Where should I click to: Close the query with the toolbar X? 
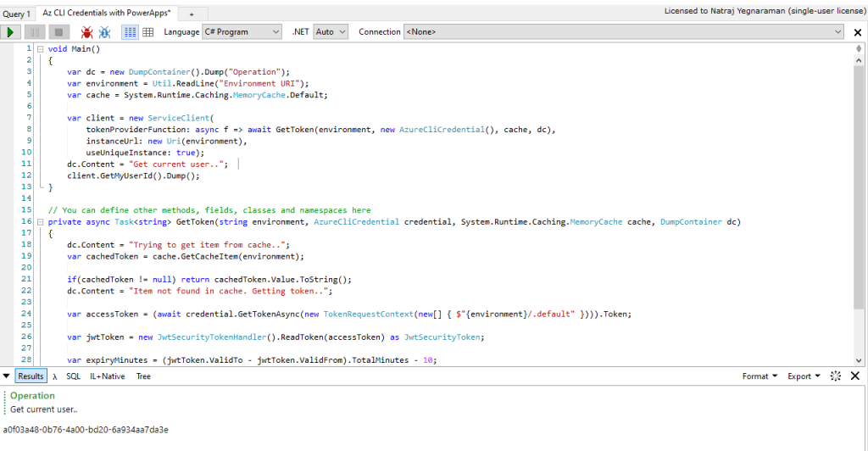[858, 32]
